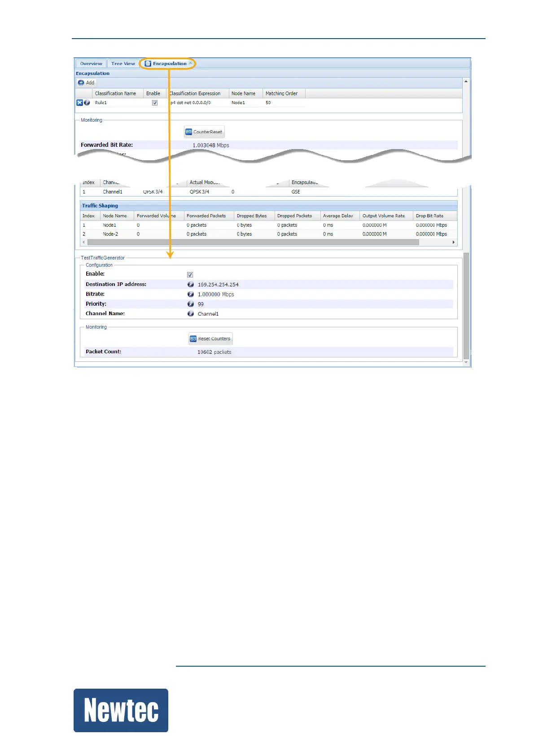Click the 169.254.254.254 IP value
Image resolution: width=534 pixels, height=756 pixels.
(x=218, y=285)
